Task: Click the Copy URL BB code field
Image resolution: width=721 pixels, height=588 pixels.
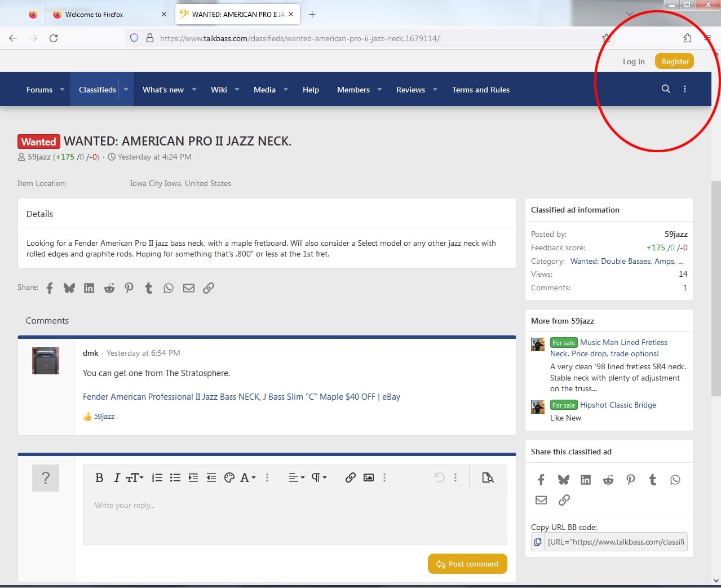Action: 616,542
